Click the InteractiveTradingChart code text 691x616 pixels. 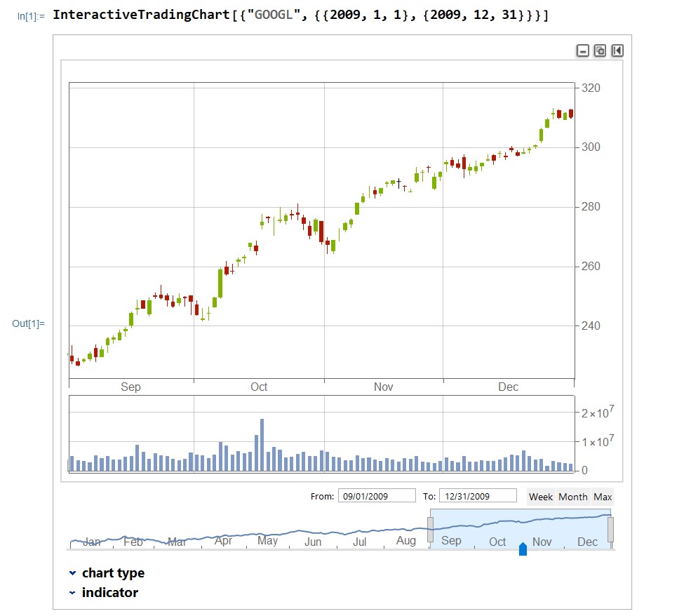[141, 15]
